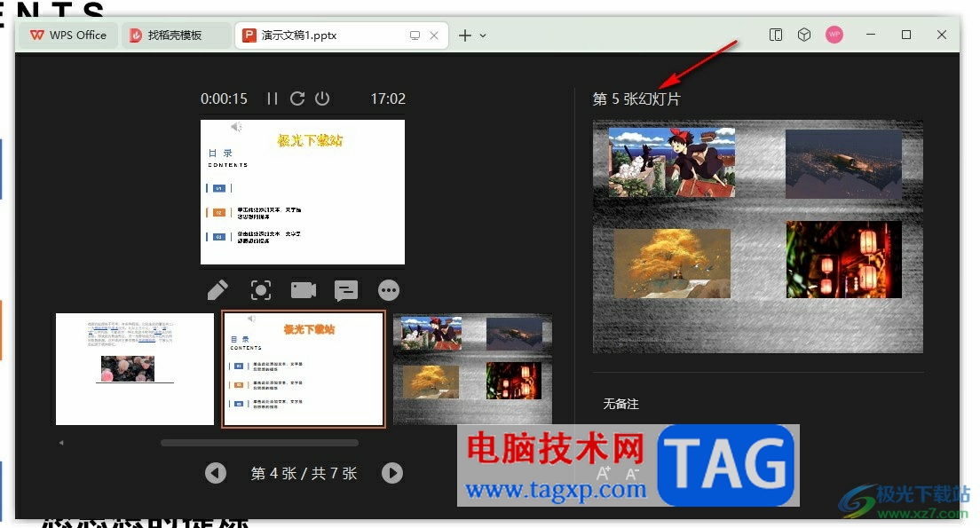Toggle the sidebar layout icon in the title bar
The width and height of the screenshot is (980, 528).
tap(776, 35)
